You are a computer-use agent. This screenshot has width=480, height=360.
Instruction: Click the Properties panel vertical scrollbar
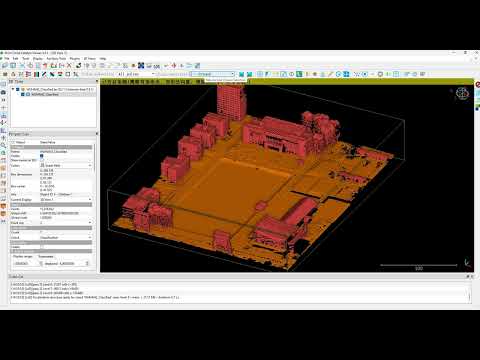94,158
